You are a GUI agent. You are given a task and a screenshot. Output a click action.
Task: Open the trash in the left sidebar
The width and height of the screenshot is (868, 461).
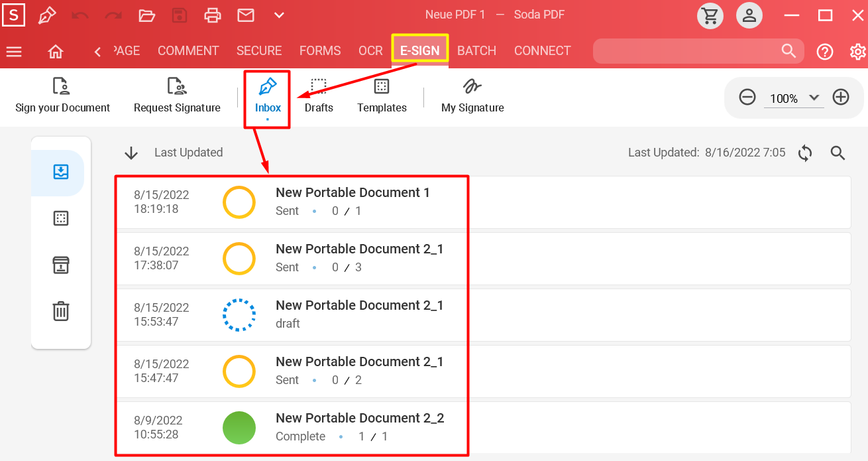point(61,311)
